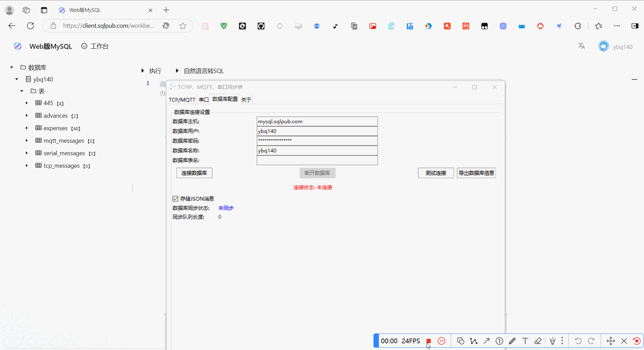
Task: Toggle the spotlight flashlight tool
Action: (553, 341)
